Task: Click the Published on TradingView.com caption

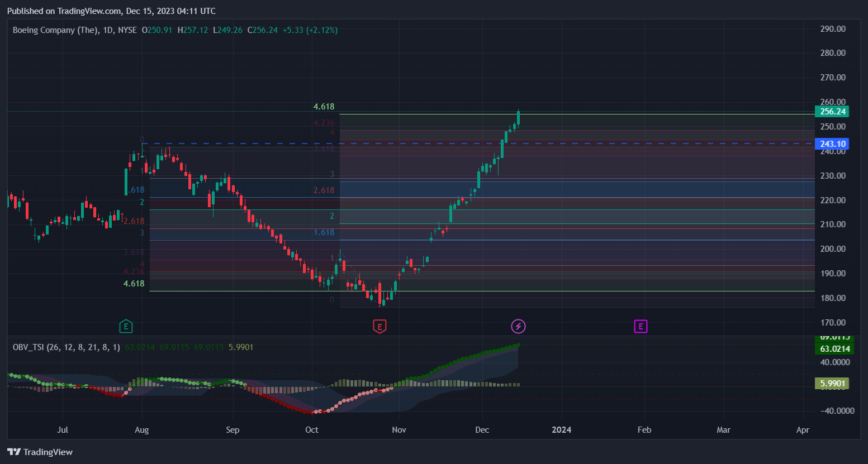Action: pyautogui.click(x=111, y=11)
